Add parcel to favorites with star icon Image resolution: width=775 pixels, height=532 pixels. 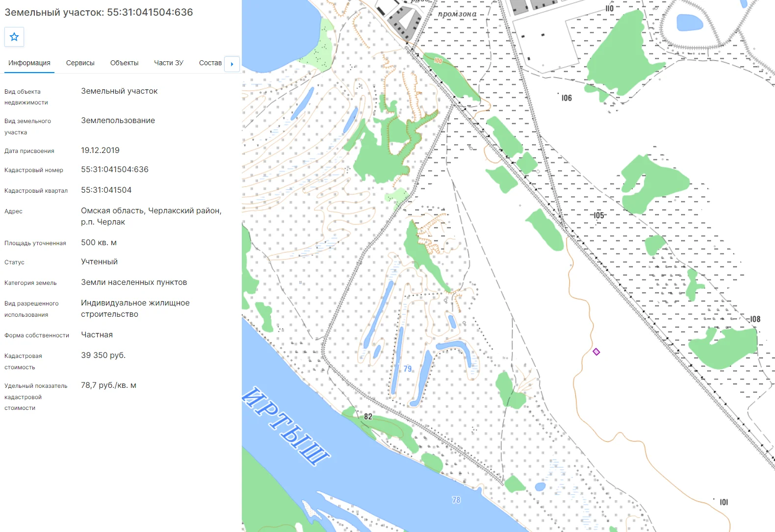coord(14,37)
